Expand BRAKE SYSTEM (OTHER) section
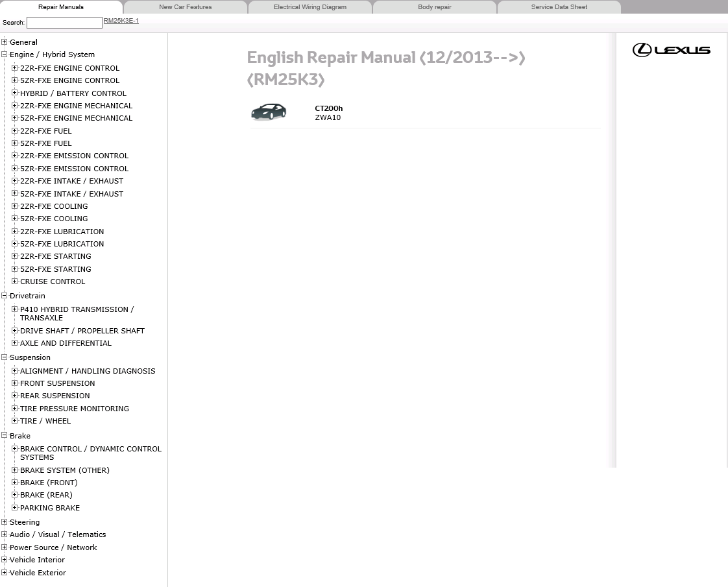 click(14, 470)
